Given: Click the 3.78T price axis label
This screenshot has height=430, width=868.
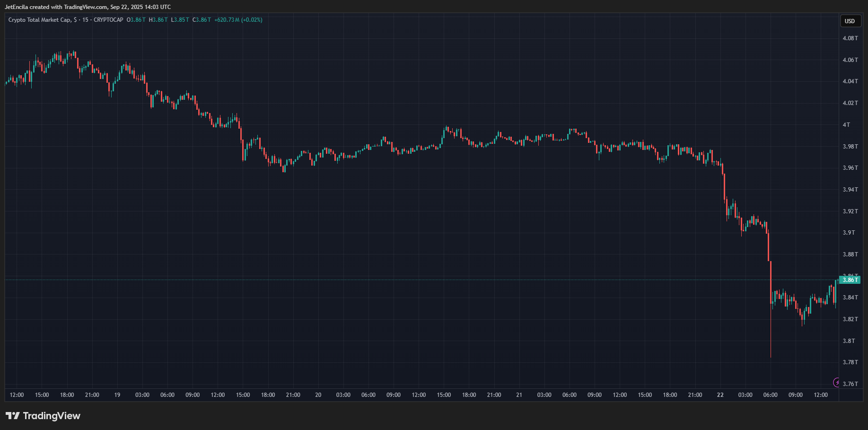Looking at the screenshot, I should tap(850, 362).
